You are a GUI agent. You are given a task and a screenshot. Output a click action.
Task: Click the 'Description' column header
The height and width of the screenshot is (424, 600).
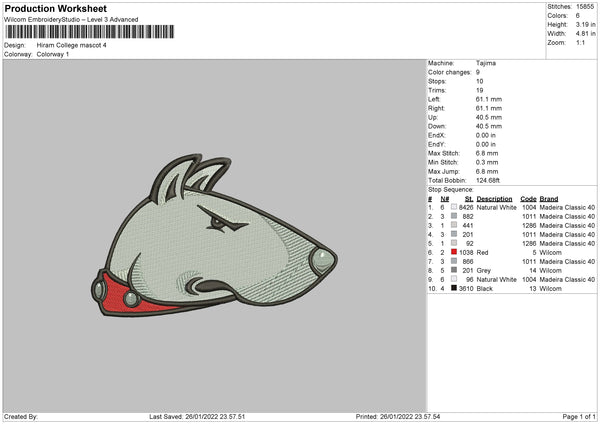click(x=494, y=199)
